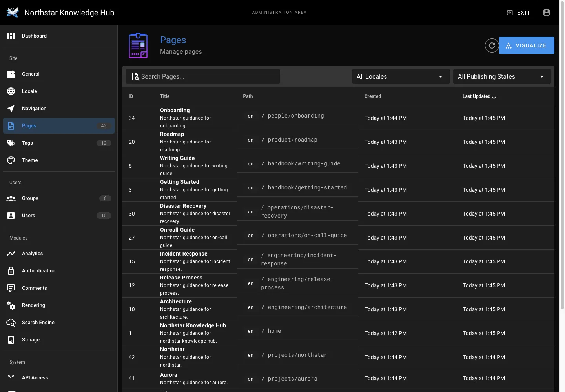The image size is (565, 392).
Task: Click the Users badge icon
Action: [11, 216]
